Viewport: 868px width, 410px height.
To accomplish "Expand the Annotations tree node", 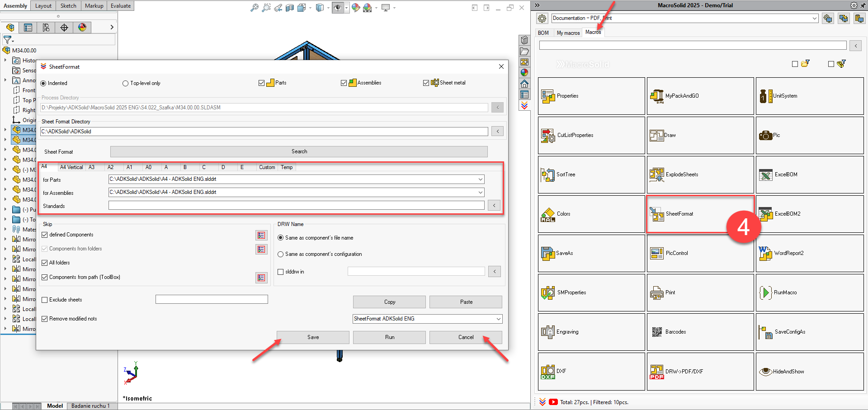I will tap(5, 80).
